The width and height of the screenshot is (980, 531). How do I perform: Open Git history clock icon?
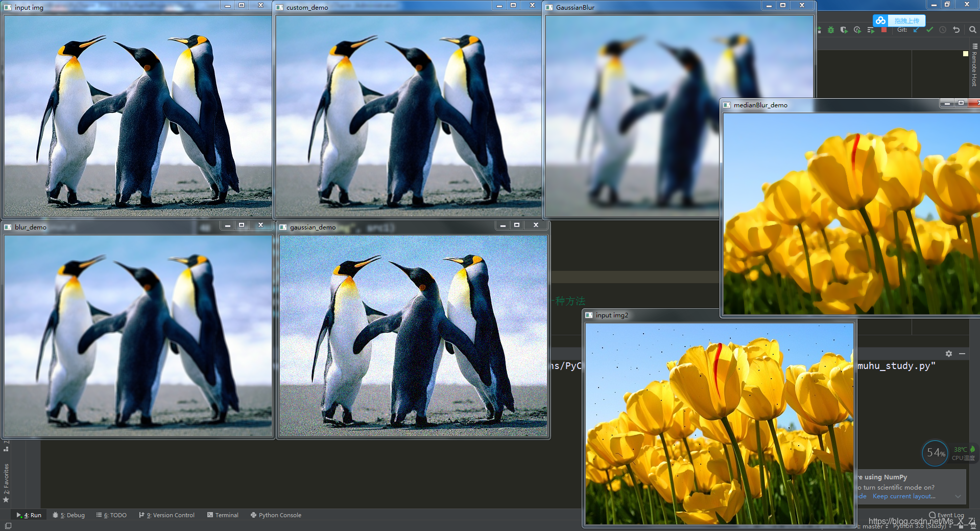pos(943,30)
